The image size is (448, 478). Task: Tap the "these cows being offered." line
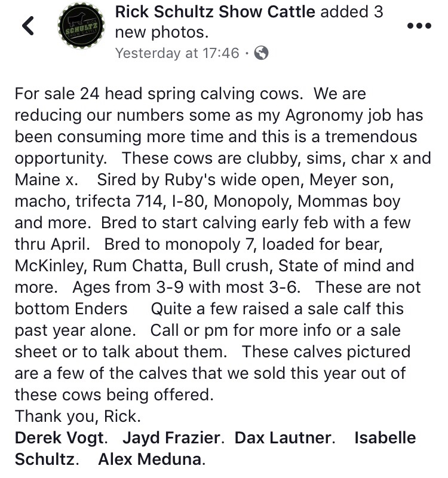[114, 394]
